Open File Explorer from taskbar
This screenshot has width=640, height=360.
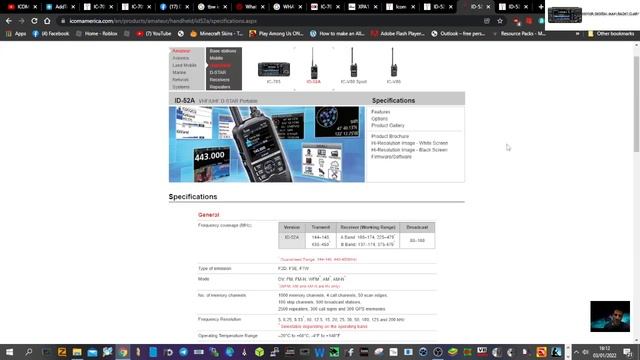coord(77,352)
